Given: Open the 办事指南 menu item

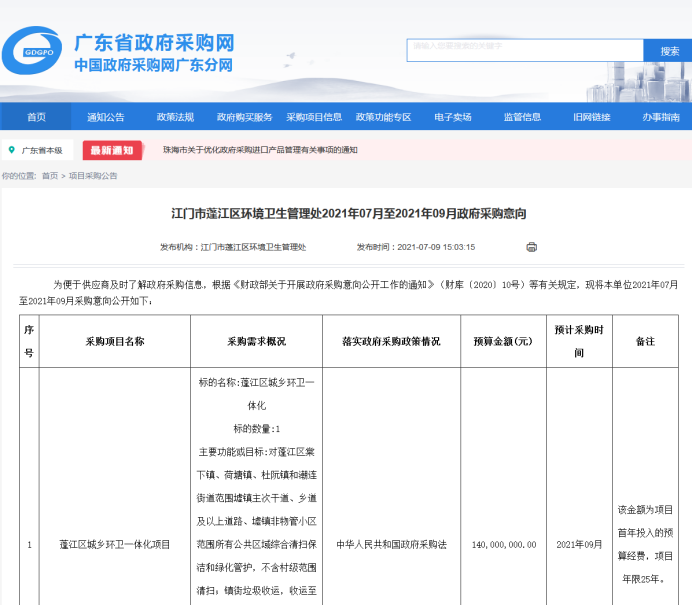Looking at the screenshot, I should click(x=661, y=117).
